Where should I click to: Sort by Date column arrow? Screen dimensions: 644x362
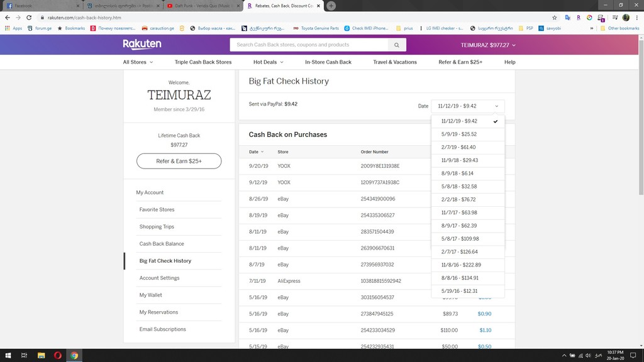click(262, 152)
